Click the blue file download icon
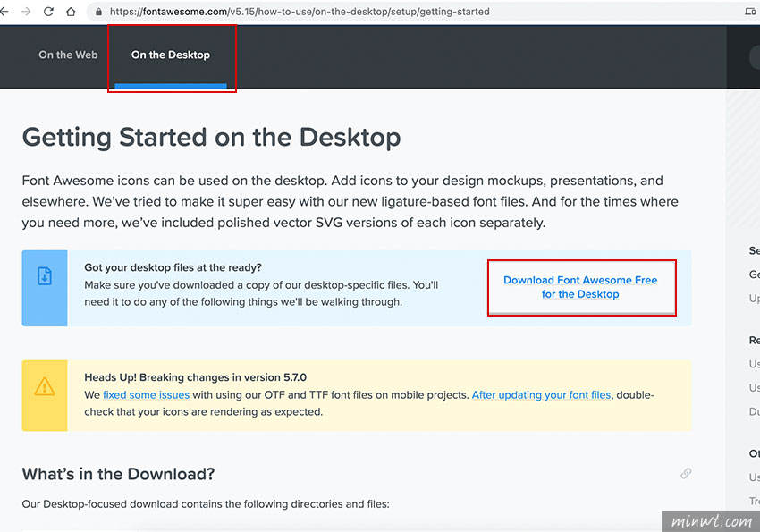This screenshot has height=532, width=760. [x=45, y=276]
